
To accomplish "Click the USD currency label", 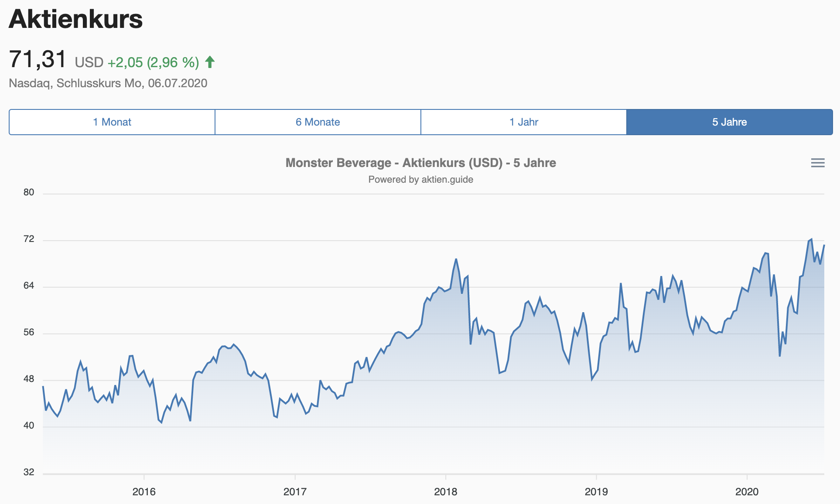I will pyautogui.click(x=89, y=62).
